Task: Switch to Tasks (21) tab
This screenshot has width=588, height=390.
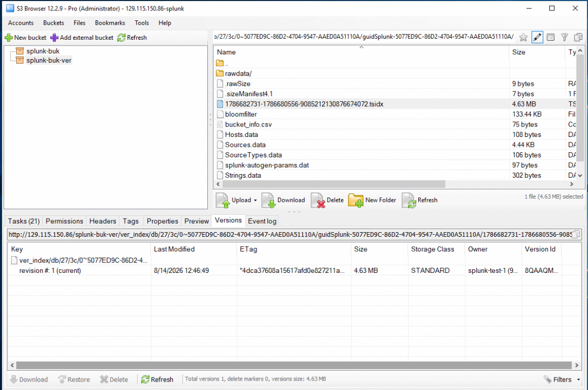Action: pos(23,221)
